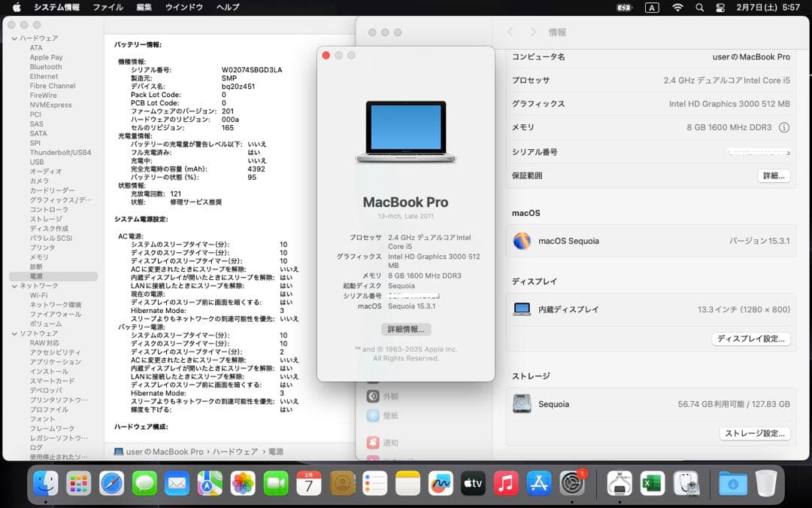
Task: Click the battery icon in the menu bar
Action: (623, 8)
